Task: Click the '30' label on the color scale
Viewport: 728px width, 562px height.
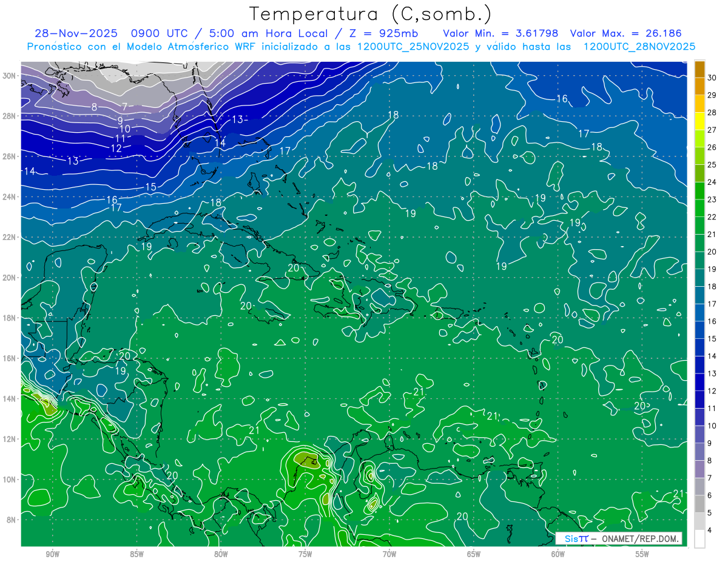Action: coord(712,77)
